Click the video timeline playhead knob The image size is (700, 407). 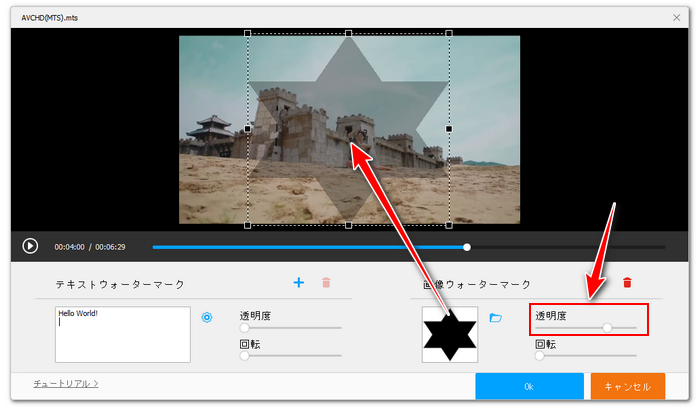(467, 247)
